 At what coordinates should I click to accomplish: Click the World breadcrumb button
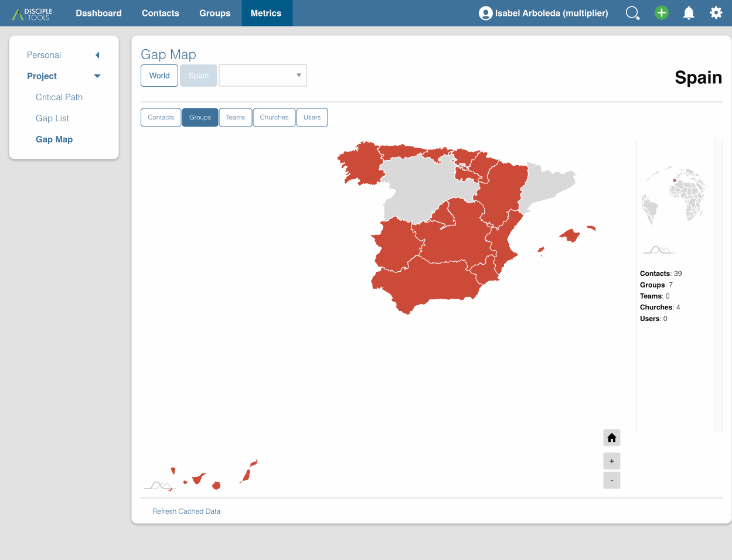(159, 76)
